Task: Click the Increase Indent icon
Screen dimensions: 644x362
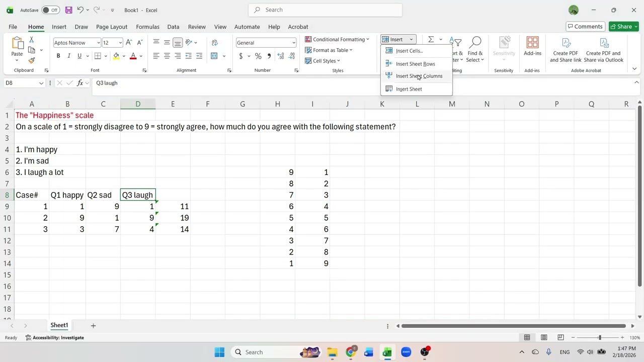Action: [x=199, y=56]
